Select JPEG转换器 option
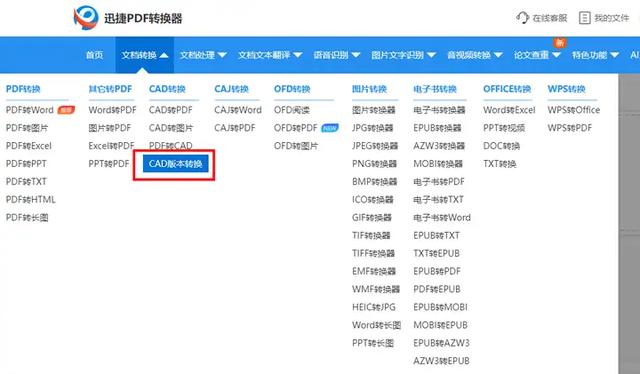Viewport: 640px width, 374px height. [x=375, y=146]
